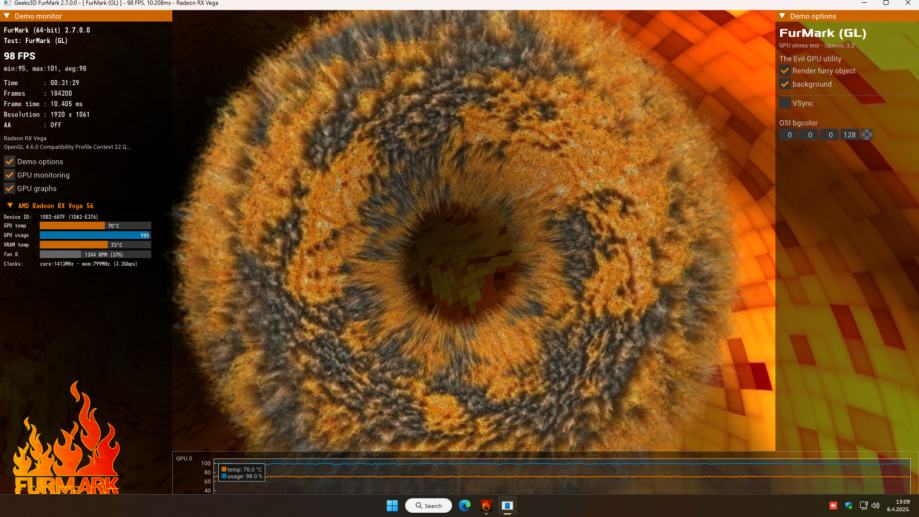Open the OSI bgcolor color swatch
The height and width of the screenshot is (517, 919).
[866, 135]
